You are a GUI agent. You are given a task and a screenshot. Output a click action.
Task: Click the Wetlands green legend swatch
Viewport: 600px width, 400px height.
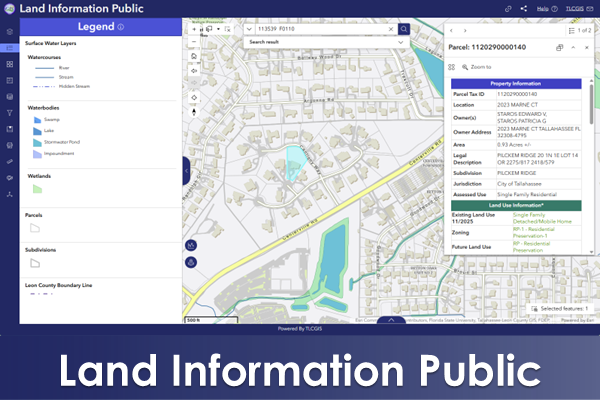point(37,189)
